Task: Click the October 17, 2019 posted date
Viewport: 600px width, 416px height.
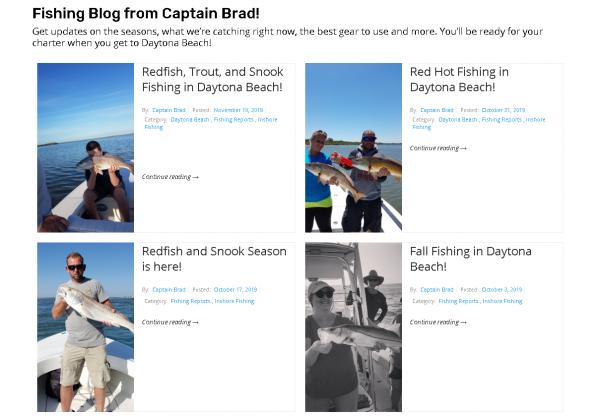Action: tap(235, 290)
